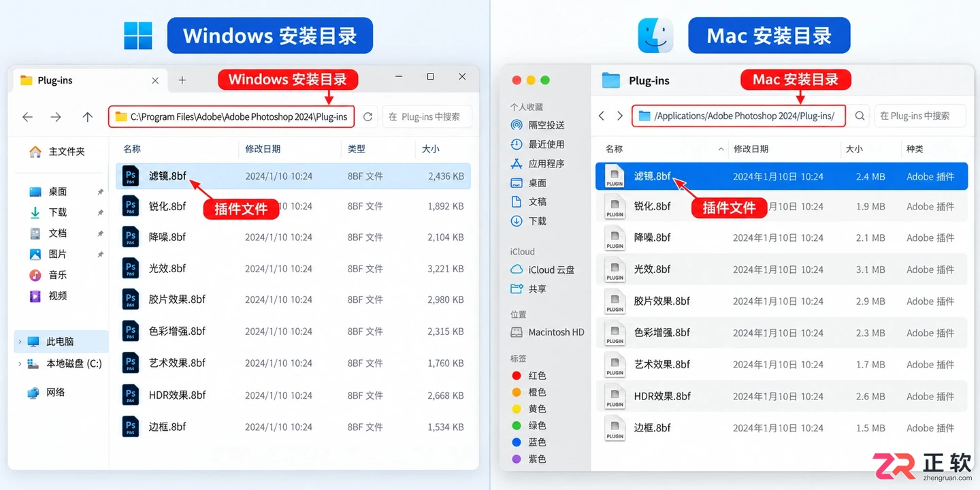This screenshot has width=980, height=490.
Task: Open 隔空投送 in Finder sidebar
Action: pos(538,125)
